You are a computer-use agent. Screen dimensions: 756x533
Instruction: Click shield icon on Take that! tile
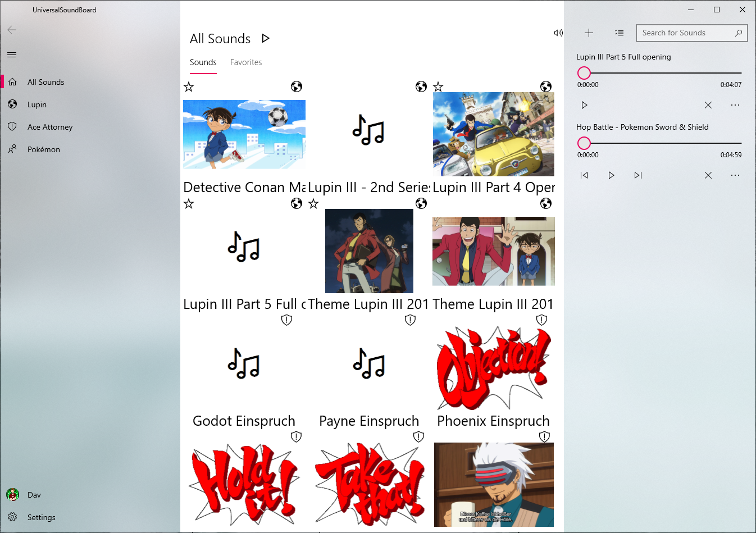(x=418, y=437)
